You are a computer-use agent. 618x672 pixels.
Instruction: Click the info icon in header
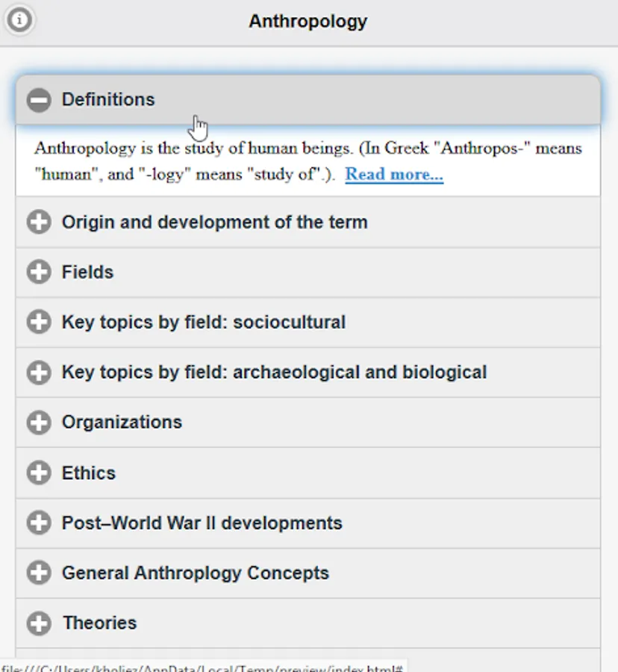pos(19,20)
